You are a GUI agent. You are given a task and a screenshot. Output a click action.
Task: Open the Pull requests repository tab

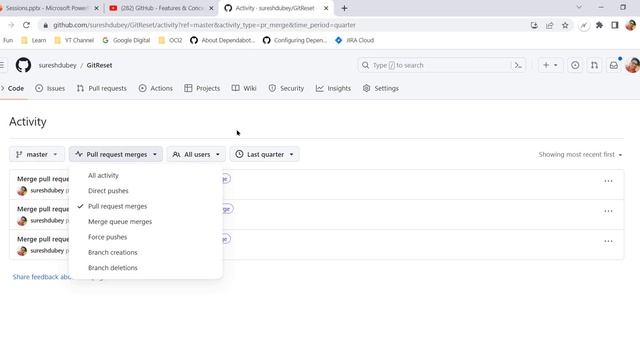click(x=102, y=88)
